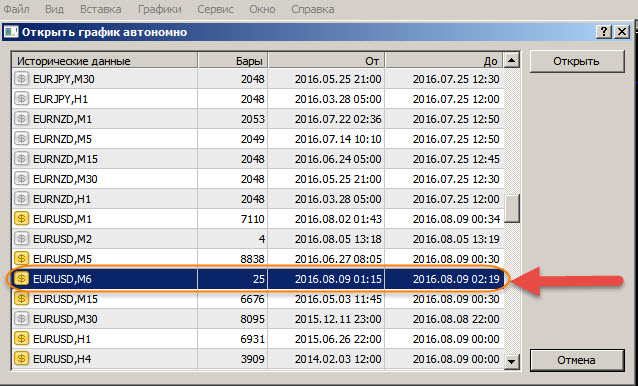Select the EURUSD,M2 row text
This screenshot has width=638, height=386.
62,239
